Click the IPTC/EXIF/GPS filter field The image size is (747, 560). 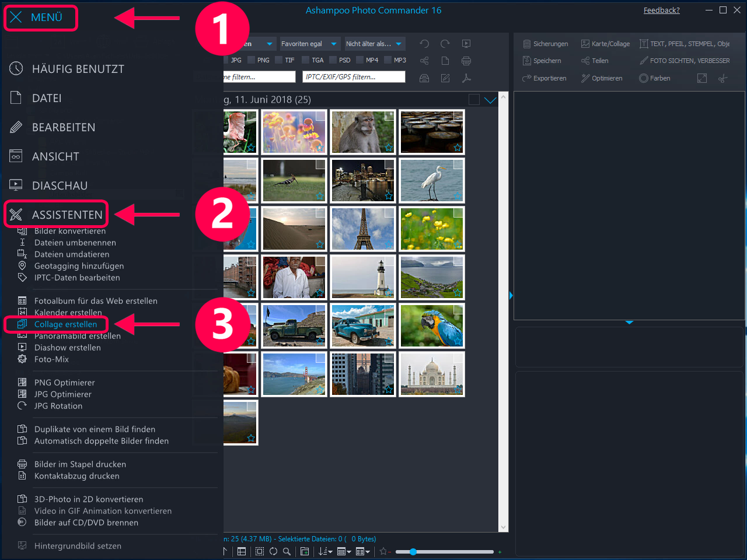point(354,77)
